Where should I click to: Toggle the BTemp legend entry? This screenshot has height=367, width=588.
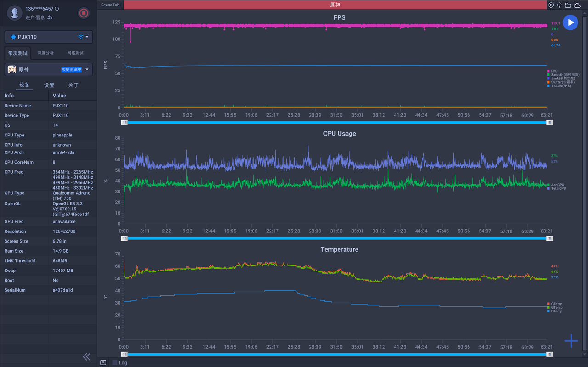[x=554, y=311]
